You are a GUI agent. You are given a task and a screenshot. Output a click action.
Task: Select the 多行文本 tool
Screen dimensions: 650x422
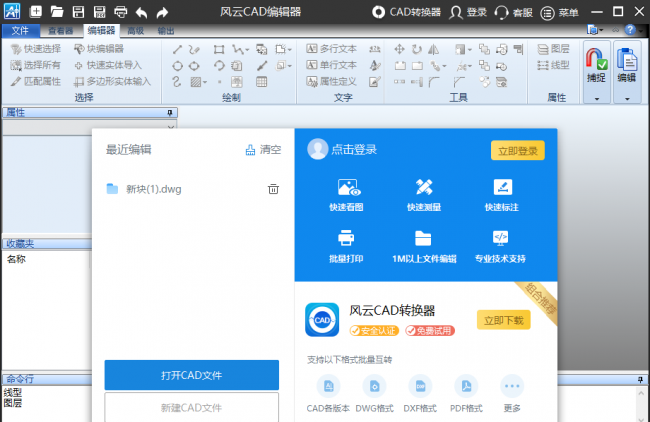coord(332,49)
